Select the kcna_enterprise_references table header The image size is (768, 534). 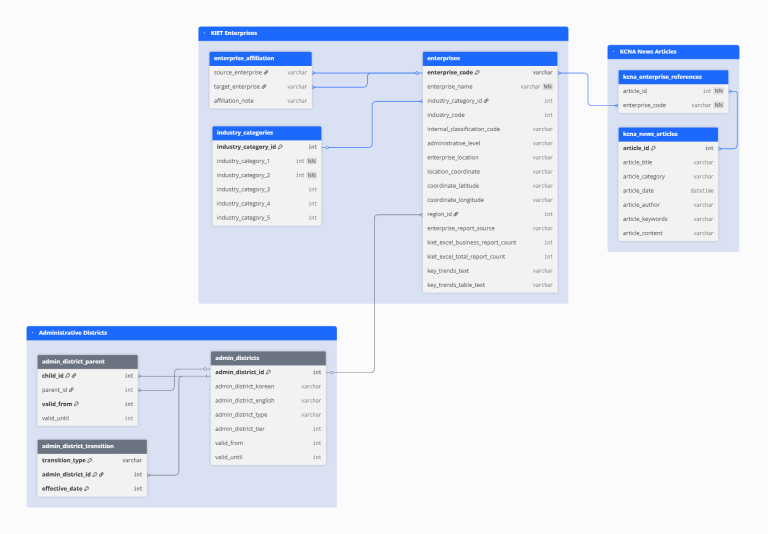pos(673,76)
